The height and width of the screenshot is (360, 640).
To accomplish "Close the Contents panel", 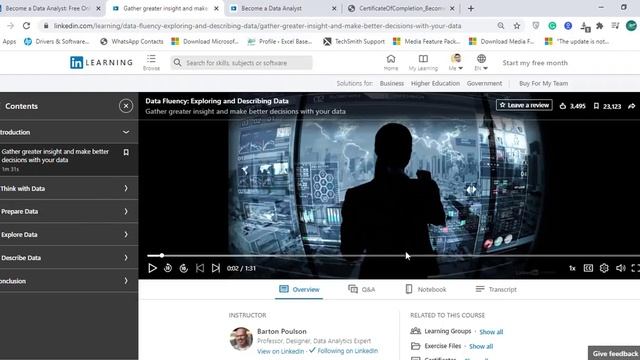I will (126, 106).
